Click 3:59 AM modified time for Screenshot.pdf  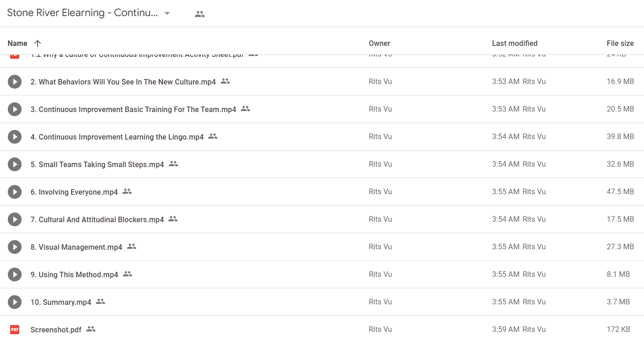coord(505,330)
